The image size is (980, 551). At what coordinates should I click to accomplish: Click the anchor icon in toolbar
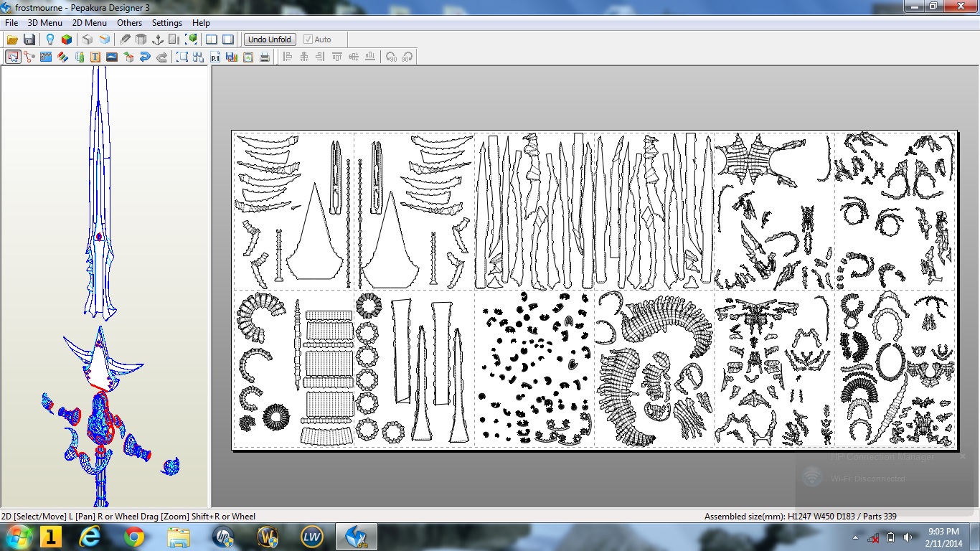coord(157,39)
